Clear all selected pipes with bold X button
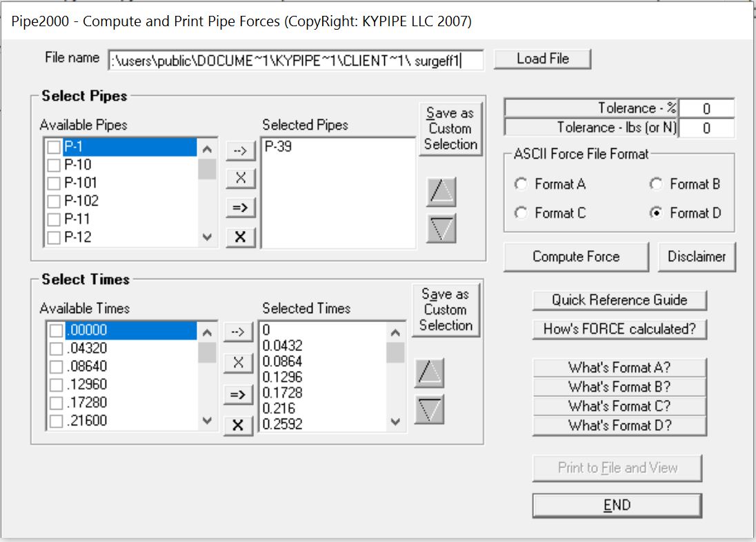The width and height of the screenshot is (756, 542). pyautogui.click(x=240, y=237)
